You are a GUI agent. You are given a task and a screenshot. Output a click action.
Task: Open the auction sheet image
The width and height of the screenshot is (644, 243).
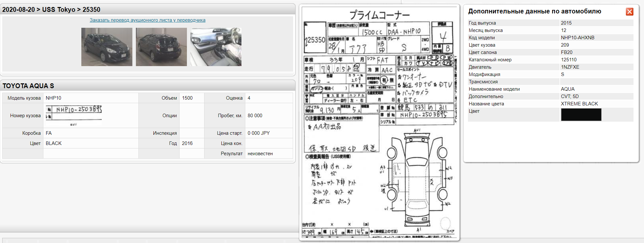click(x=379, y=122)
